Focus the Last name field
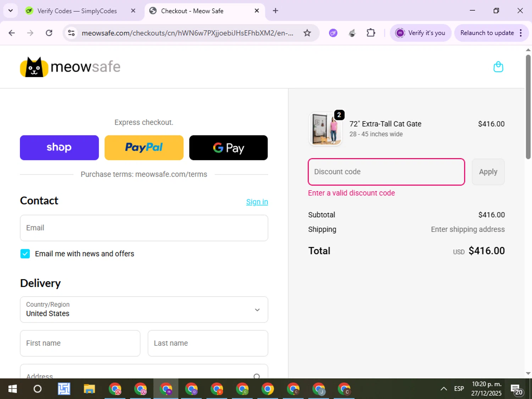Viewport: 532px width, 399px height. (208, 343)
